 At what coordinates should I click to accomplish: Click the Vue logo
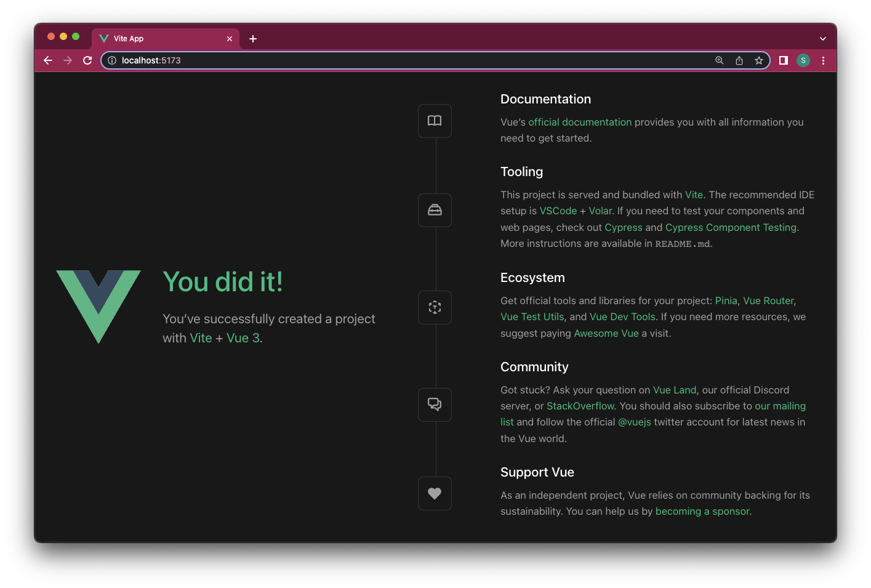point(98,306)
